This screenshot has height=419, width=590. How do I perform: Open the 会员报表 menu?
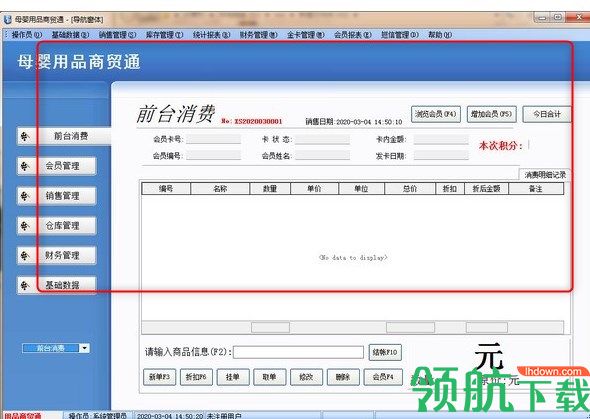(x=353, y=35)
